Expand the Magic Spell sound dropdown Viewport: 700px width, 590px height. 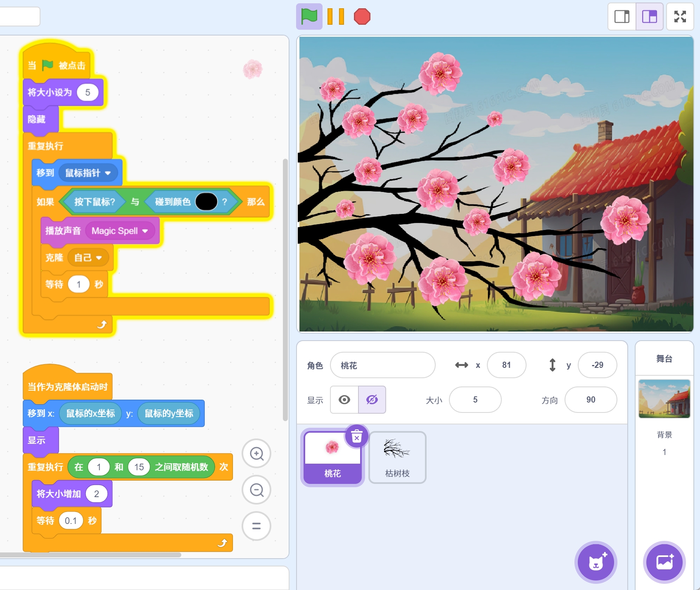pos(145,231)
